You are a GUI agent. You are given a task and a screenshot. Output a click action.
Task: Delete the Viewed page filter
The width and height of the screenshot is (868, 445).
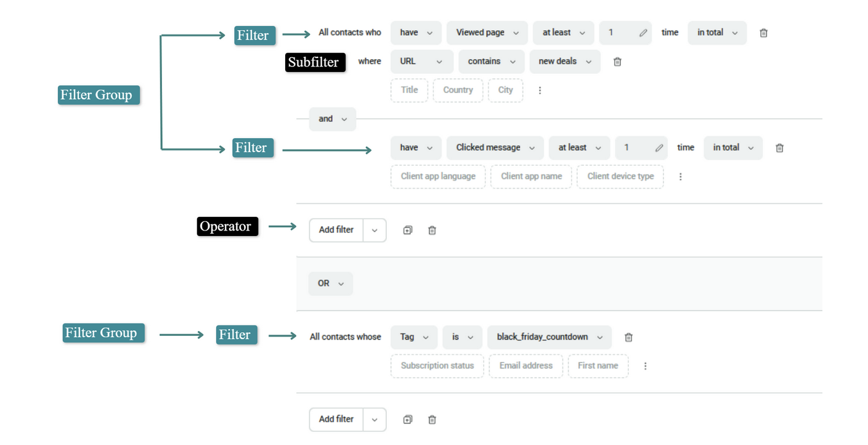click(763, 32)
